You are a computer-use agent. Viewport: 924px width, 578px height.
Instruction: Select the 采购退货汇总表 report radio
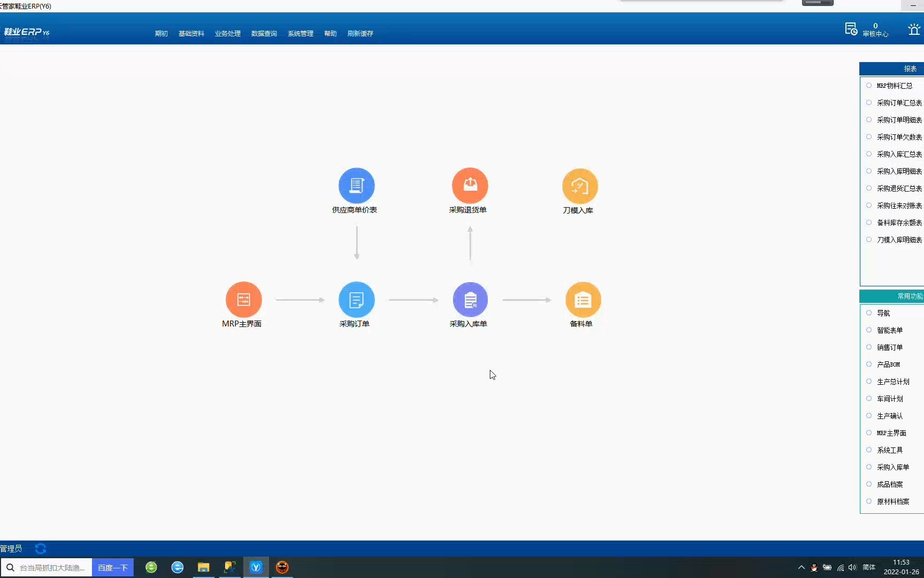tap(869, 188)
